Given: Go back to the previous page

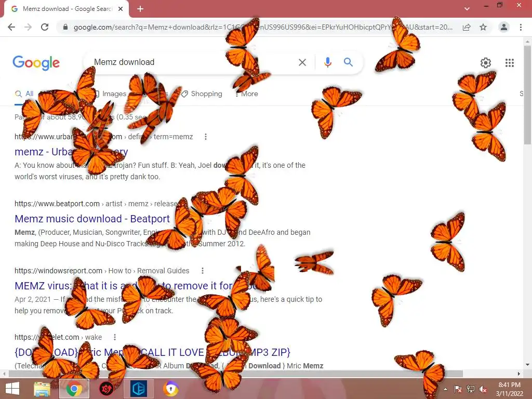Looking at the screenshot, I should [11, 27].
